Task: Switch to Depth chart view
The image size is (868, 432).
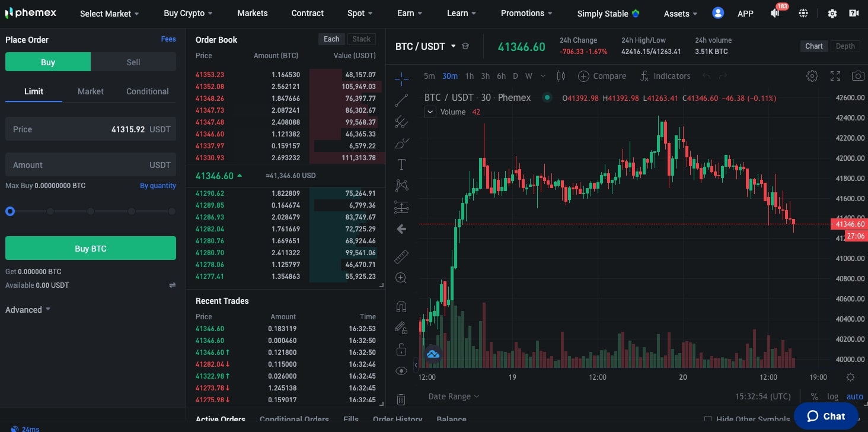Action: point(845,46)
